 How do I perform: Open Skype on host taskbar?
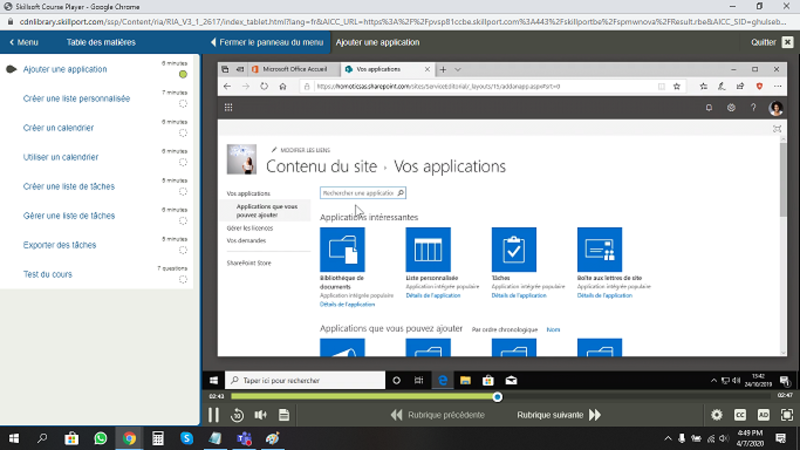(x=186, y=438)
